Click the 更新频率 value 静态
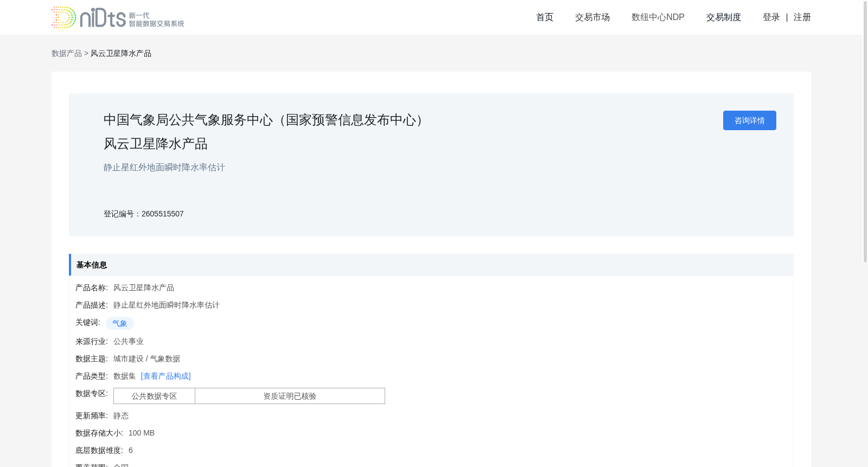 pos(121,415)
